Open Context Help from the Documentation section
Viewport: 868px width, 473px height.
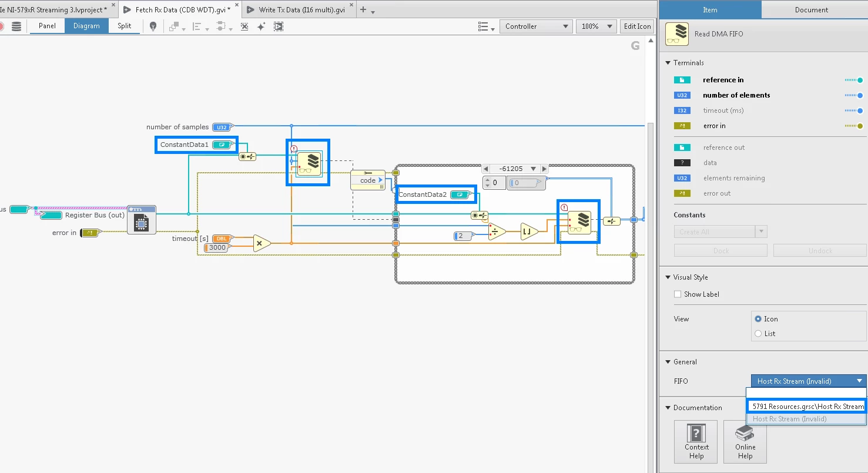coord(696,441)
